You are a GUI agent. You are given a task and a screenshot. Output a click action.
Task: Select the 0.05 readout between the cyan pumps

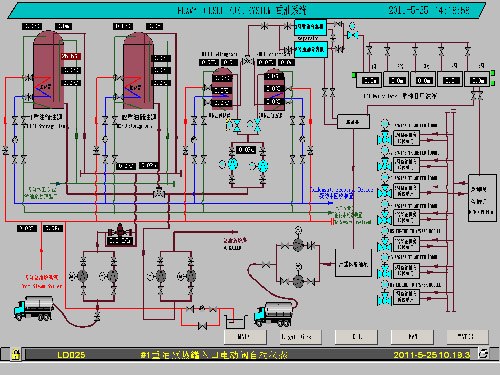coord(246,150)
